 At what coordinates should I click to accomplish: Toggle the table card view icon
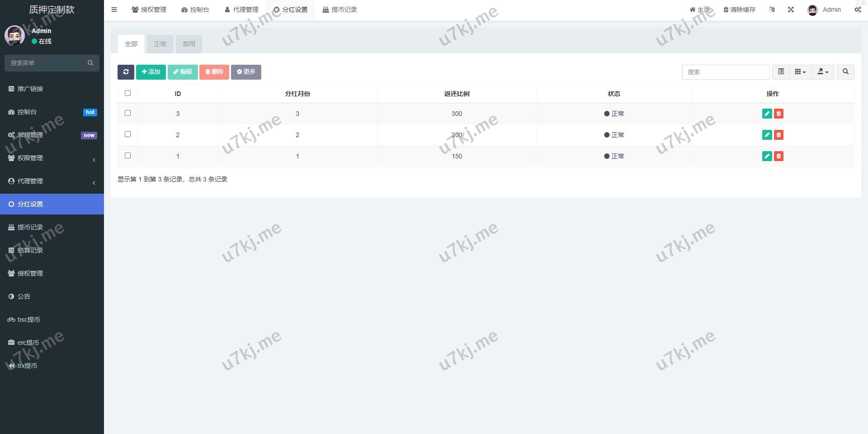coord(781,72)
